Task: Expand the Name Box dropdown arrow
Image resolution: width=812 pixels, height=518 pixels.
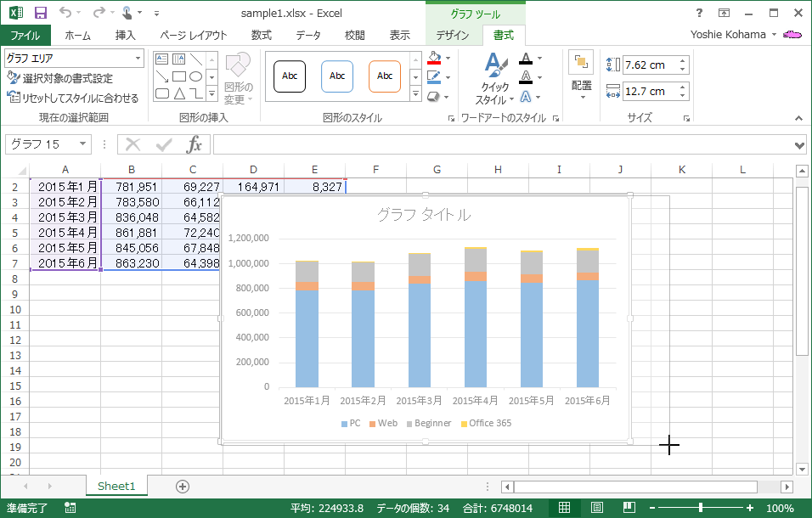Action: (82, 144)
